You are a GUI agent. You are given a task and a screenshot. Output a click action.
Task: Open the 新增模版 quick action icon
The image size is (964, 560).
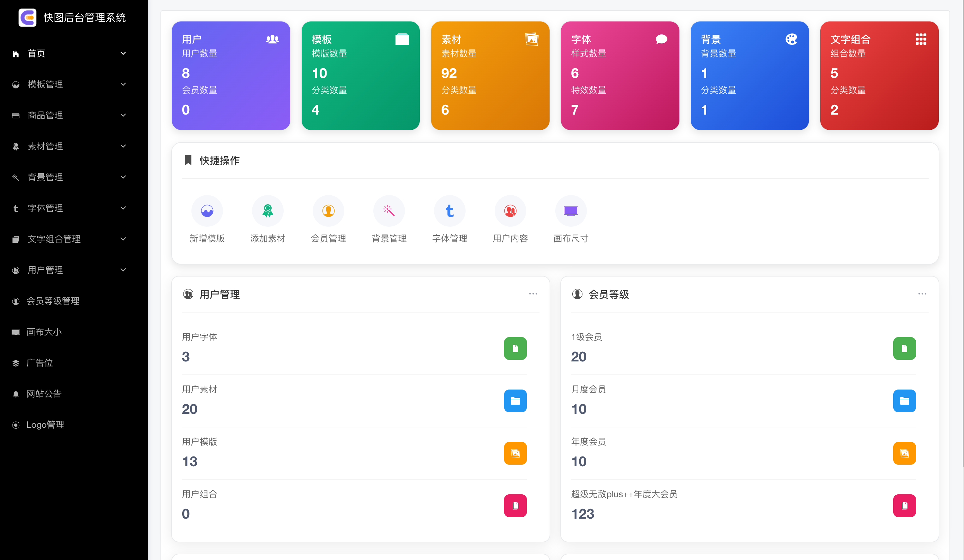click(x=207, y=211)
